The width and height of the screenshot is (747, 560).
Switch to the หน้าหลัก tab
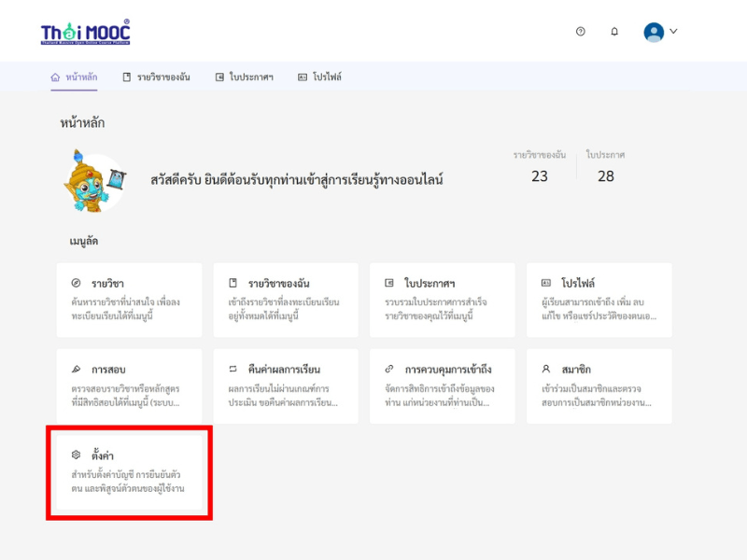pos(74,77)
